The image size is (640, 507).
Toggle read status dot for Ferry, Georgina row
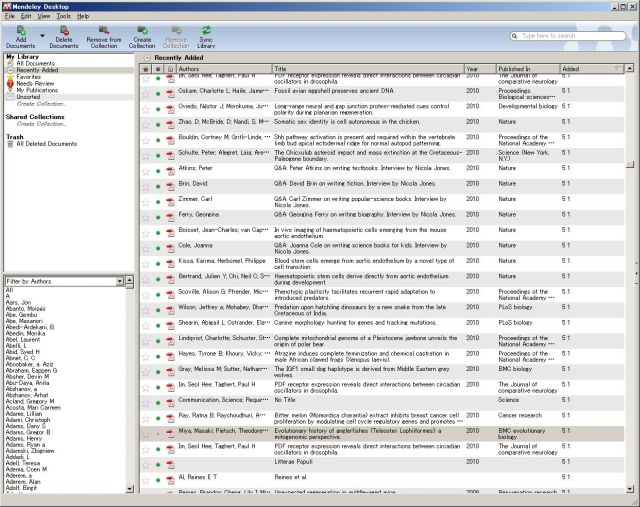coord(158,218)
